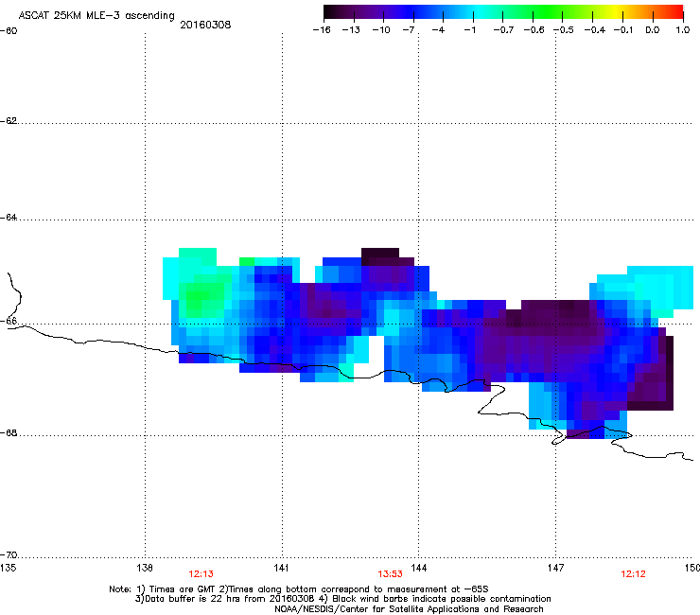Click the green section of the color bar
Screen dimensions: 700x615
coord(547,11)
